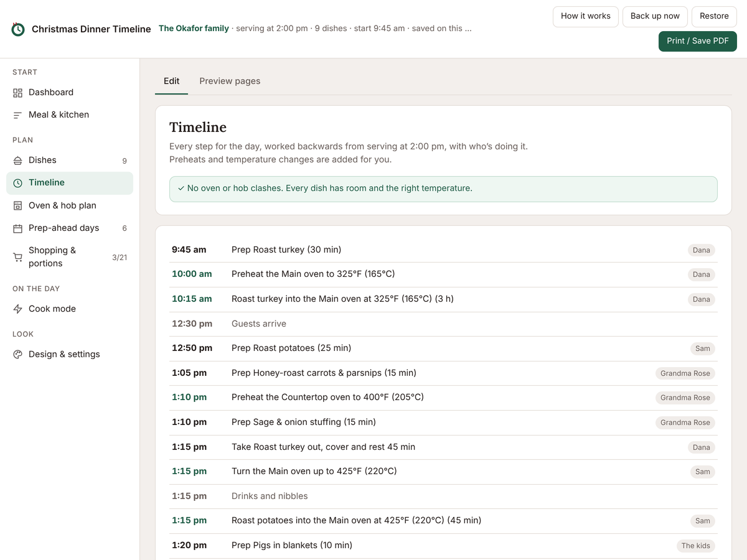The height and width of the screenshot is (560, 747).
Task: Click the Timeline heading
Action: [x=198, y=127]
